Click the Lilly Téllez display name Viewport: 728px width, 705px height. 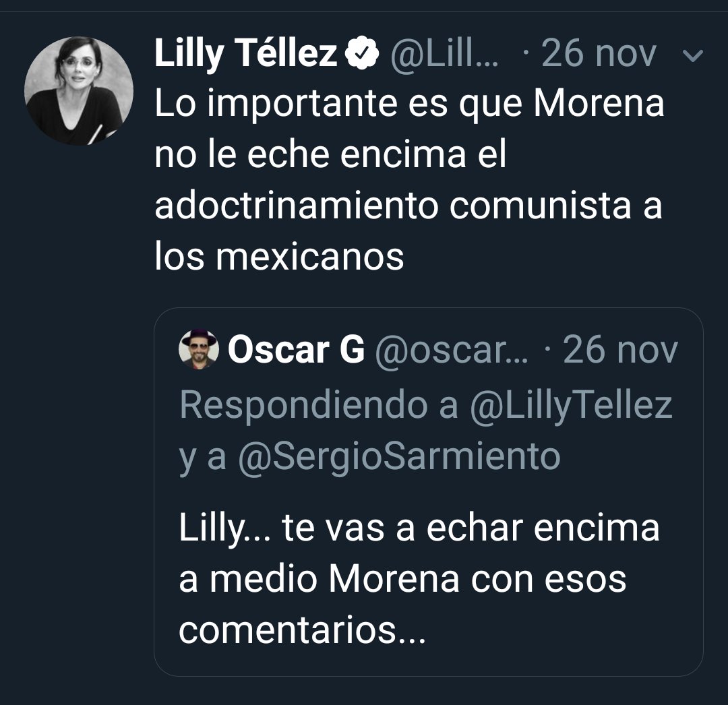tap(245, 55)
